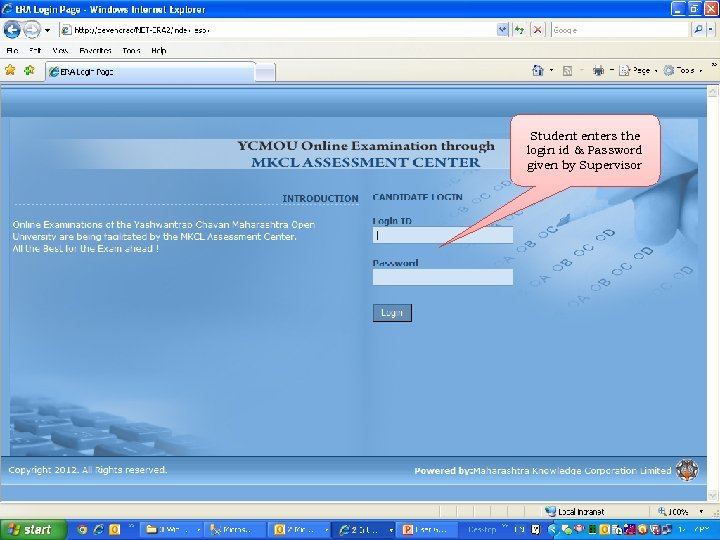
Task: Open the Windows Start button
Action: point(32,529)
